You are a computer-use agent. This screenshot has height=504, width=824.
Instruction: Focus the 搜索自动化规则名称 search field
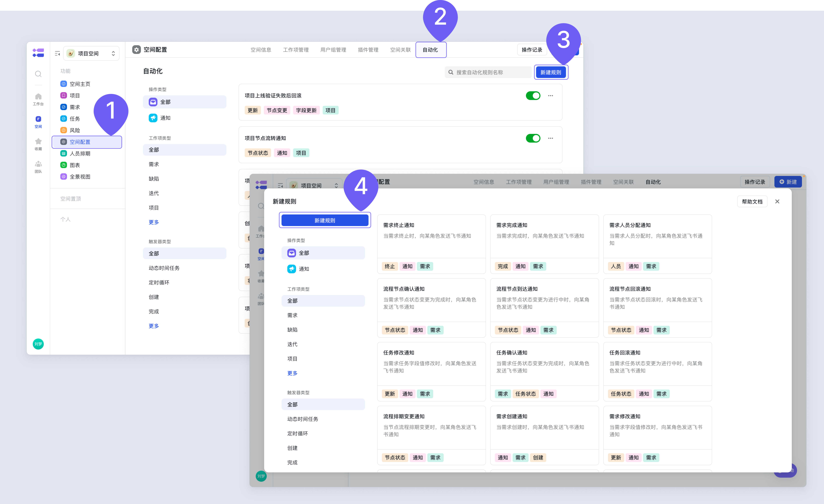pos(488,72)
